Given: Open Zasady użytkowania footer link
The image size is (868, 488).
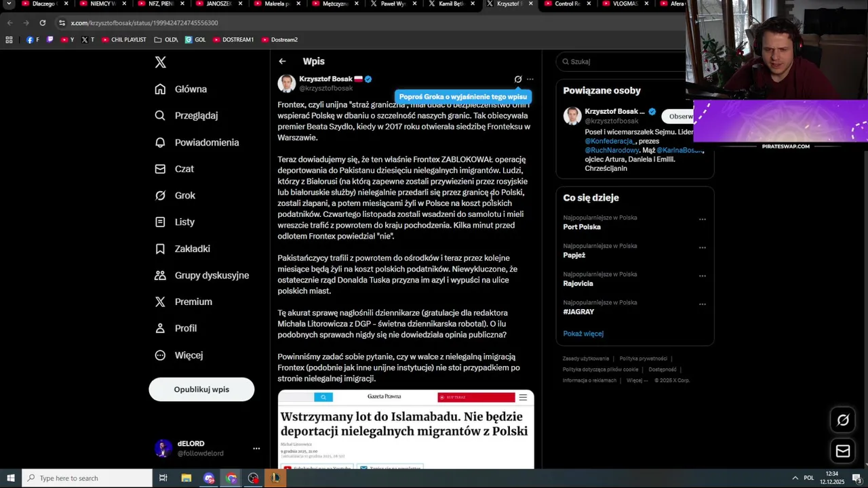Looking at the screenshot, I should 586,359.
